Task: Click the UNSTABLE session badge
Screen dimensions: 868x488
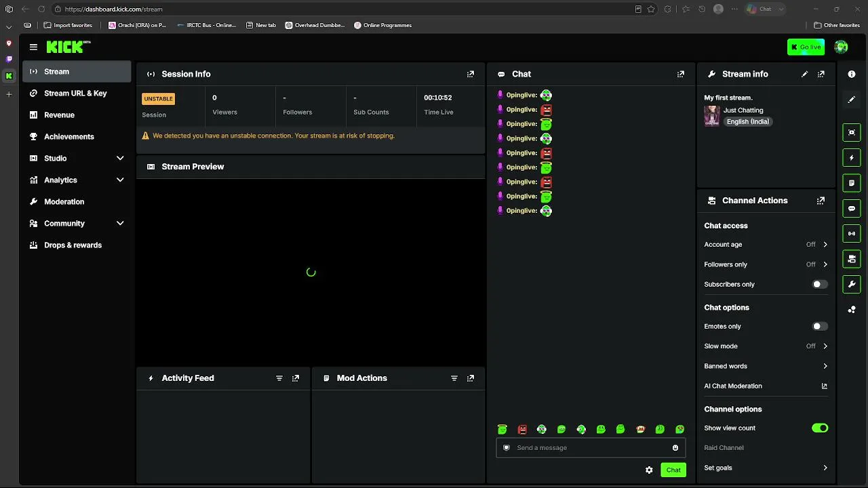Action: coord(159,99)
